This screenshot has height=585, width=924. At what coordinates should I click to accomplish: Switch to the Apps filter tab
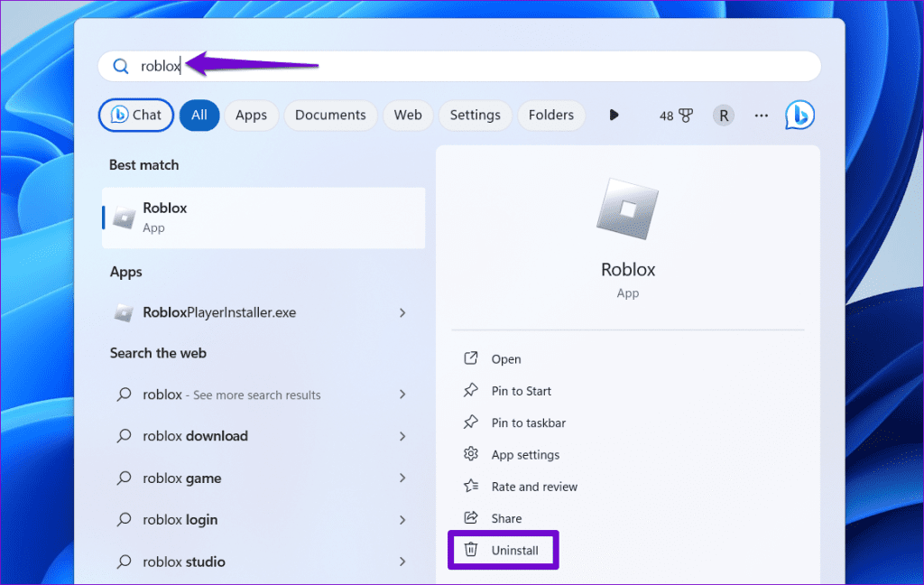tap(251, 115)
